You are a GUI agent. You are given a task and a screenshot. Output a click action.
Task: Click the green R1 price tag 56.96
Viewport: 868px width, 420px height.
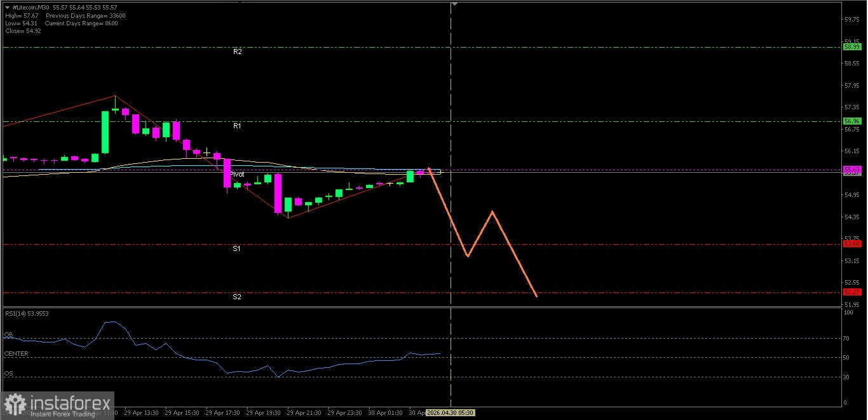tap(851, 121)
